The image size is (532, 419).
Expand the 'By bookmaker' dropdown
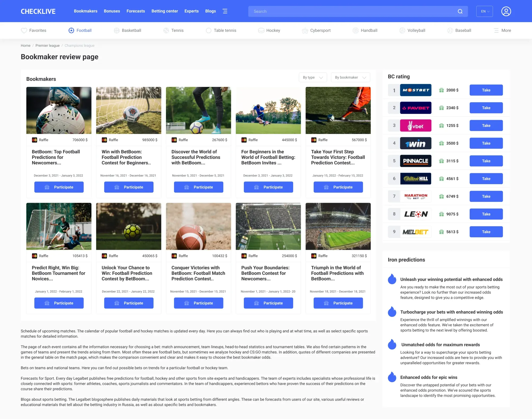coord(350,77)
